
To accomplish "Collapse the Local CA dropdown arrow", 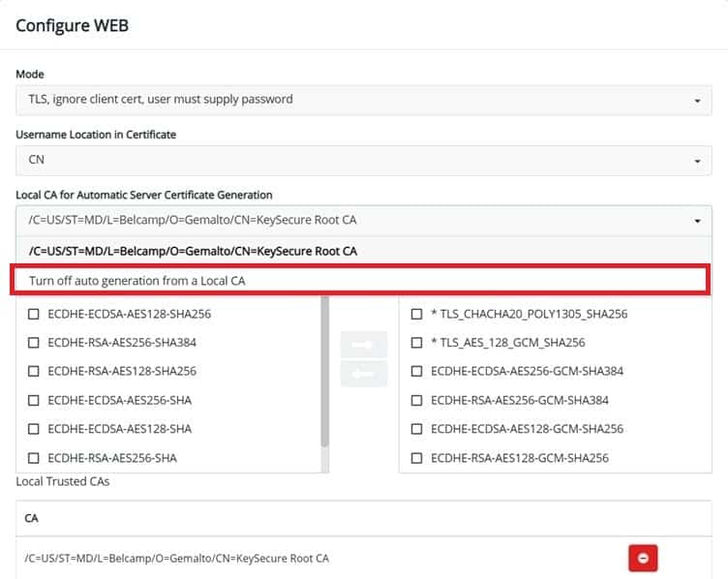I will pyautogui.click(x=697, y=221).
